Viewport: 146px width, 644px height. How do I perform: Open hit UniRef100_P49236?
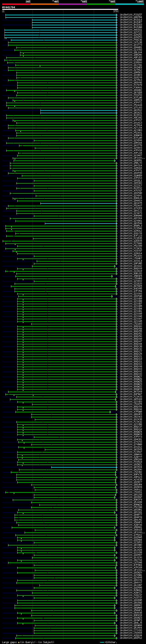click(131, 40)
